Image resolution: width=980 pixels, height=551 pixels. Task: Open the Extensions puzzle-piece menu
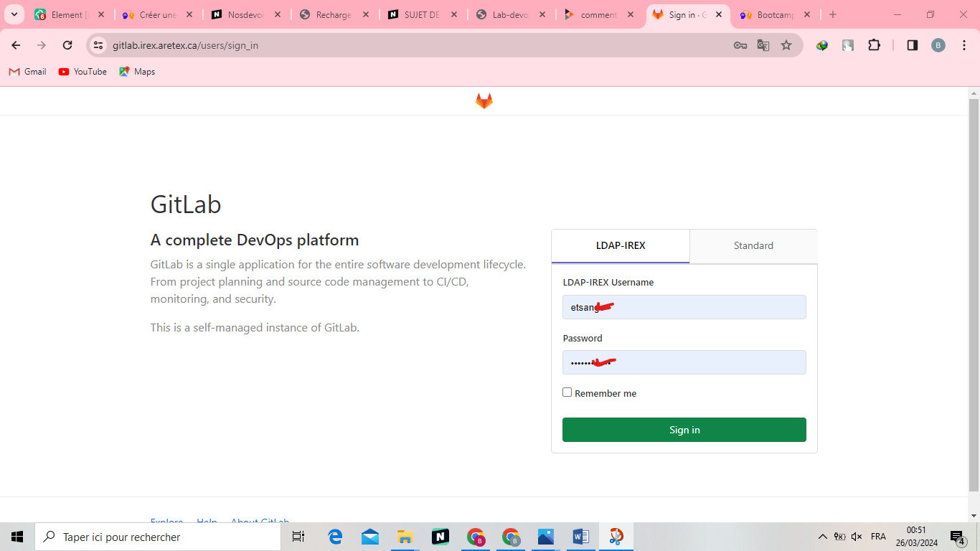point(874,45)
